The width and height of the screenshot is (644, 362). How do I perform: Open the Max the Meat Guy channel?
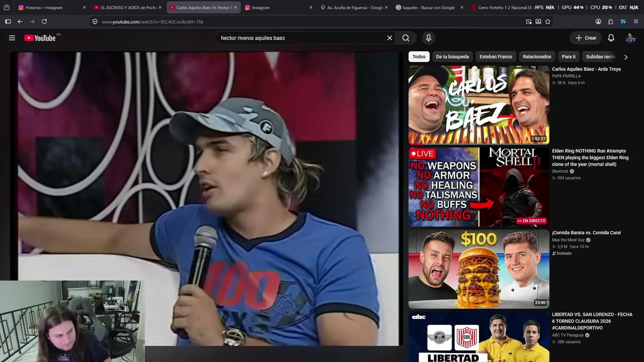pyautogui.click(x=569, y=240)
